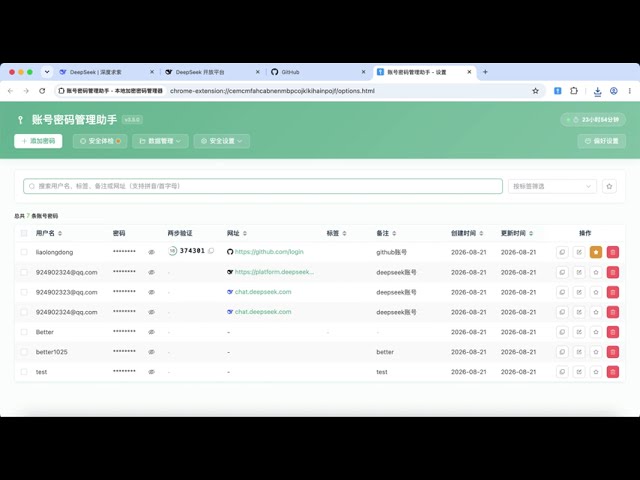Reload the current page

pos(42,91)
